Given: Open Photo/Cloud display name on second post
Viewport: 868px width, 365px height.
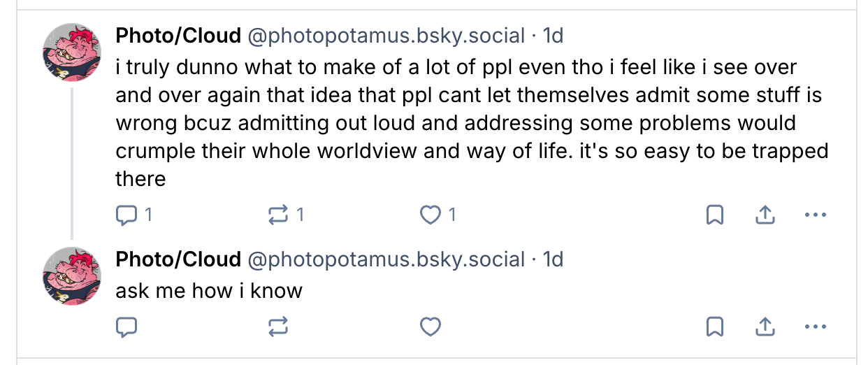Looking at the screenshot, I should click(178, 259).
